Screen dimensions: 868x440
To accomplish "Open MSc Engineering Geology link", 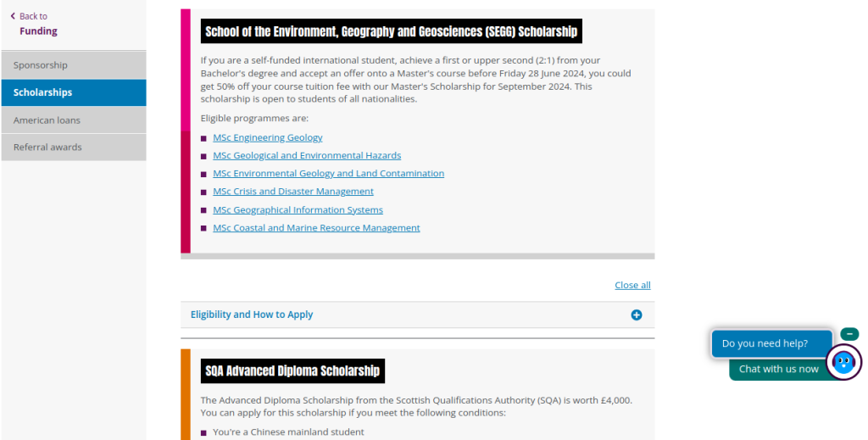I will pos(267,137).
